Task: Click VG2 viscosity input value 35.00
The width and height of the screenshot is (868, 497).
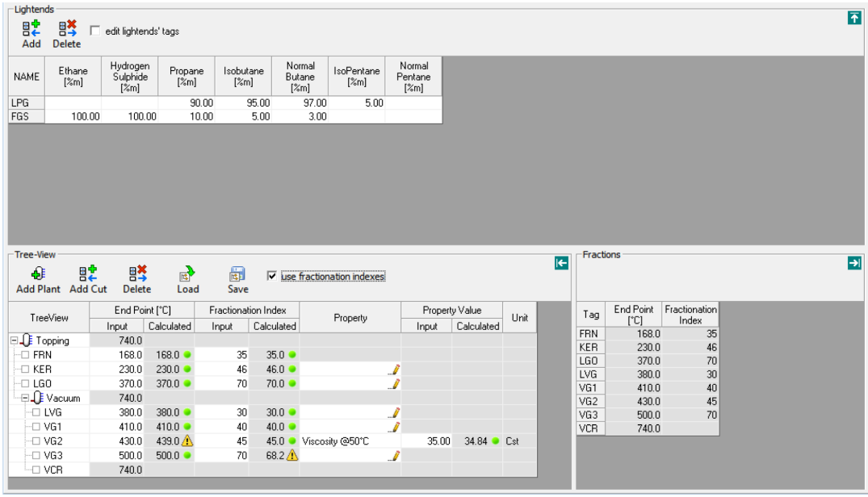Action: point(427,441)
